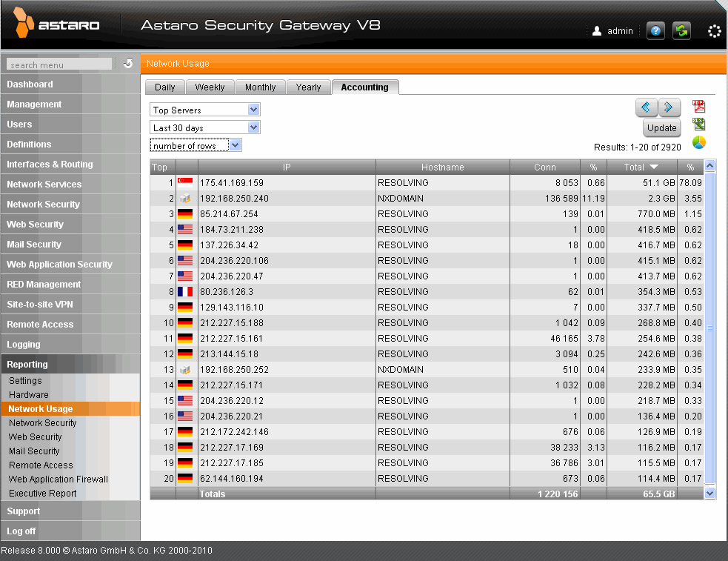Image resolution: width=728 pixels, height=561 pixels.
Task: Click the Totals 65.5 GB value
Action: point(658,494)
